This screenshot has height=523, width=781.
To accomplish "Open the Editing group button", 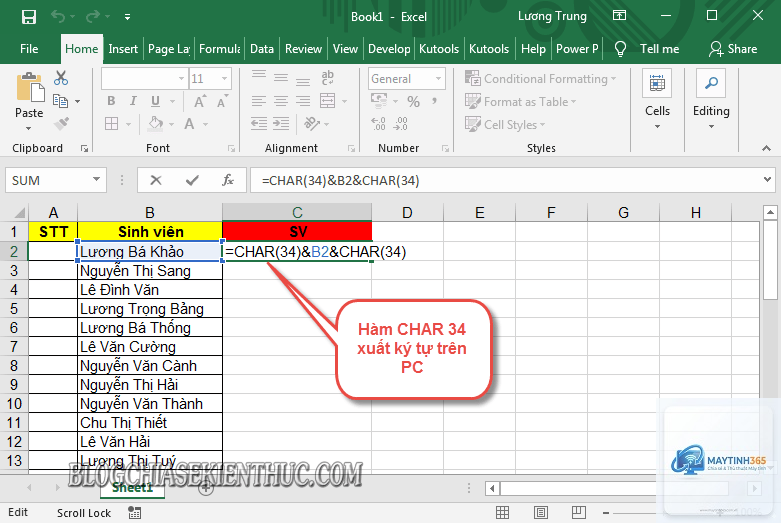I will point(711,100).
